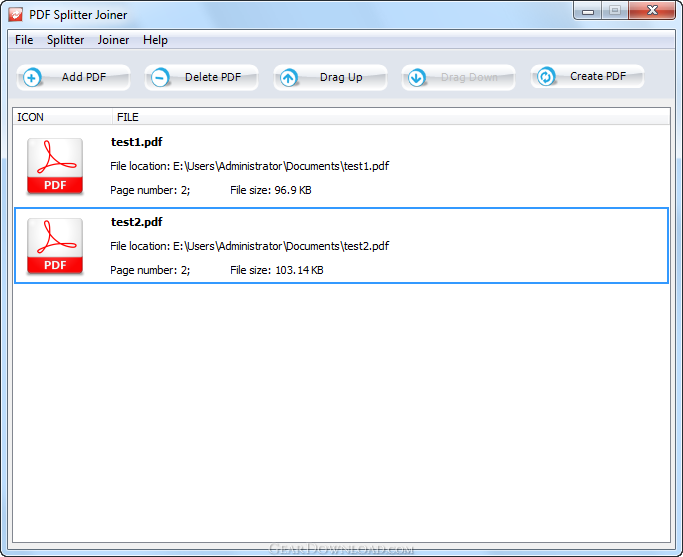Viewport: 683px width, 557px height.
Task: Click the Drag Up arrow icon
Action: pyautogui.click(x=288, y=78)
